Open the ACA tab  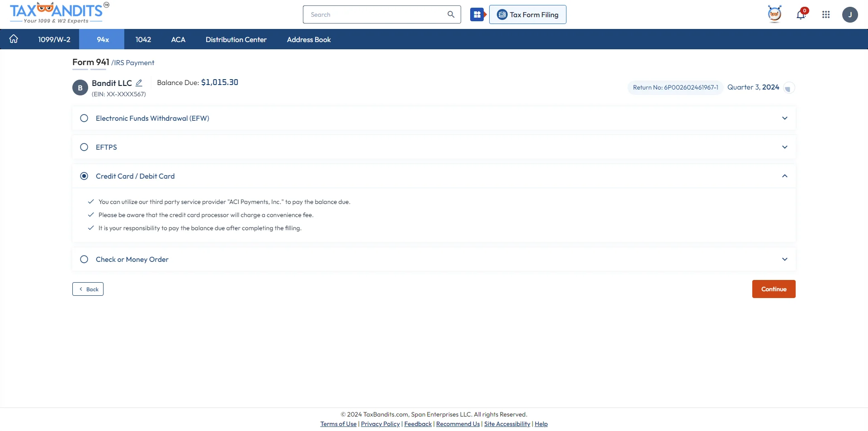point(178,39)
